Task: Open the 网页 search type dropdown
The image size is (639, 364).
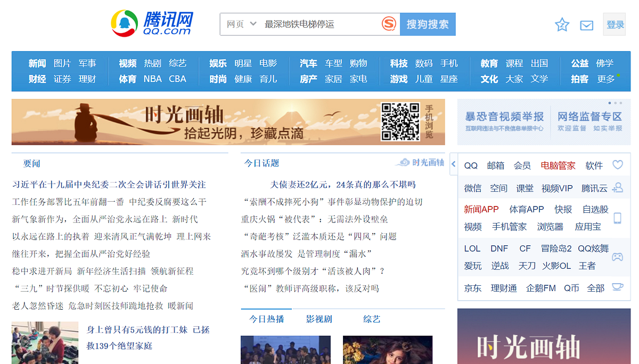Action: pyautogui.click(x=242, y=24)
